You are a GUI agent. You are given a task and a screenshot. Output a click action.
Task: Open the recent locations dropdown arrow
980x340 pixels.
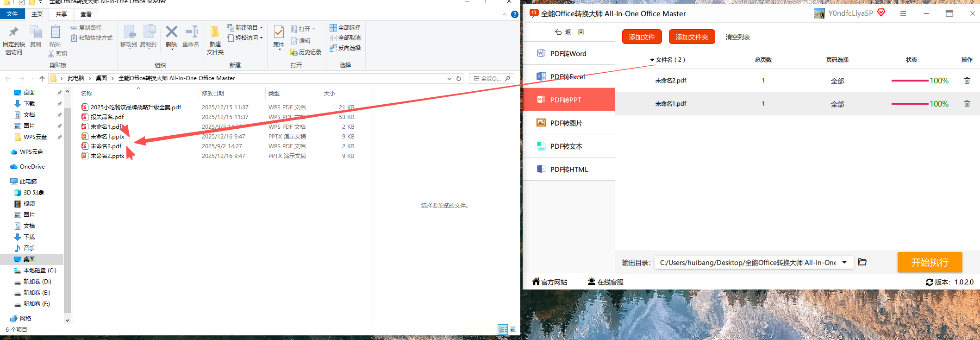pos(32,78)
